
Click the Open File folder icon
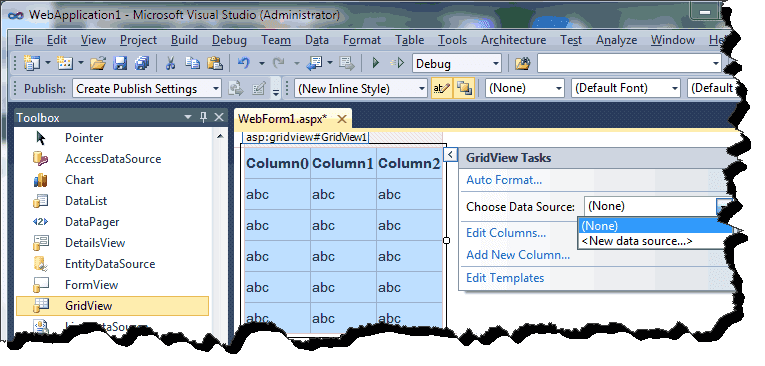[98, 63]
